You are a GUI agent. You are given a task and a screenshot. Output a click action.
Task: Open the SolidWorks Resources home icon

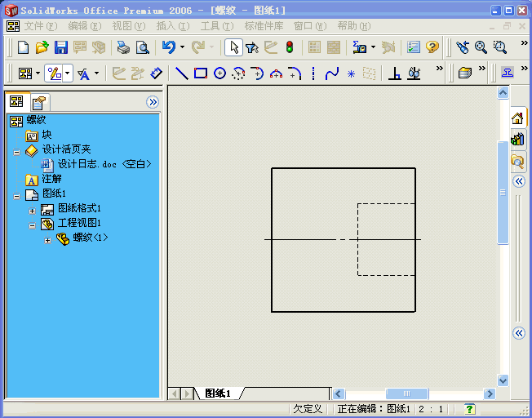pyautogui.click(x=518, y=118)
